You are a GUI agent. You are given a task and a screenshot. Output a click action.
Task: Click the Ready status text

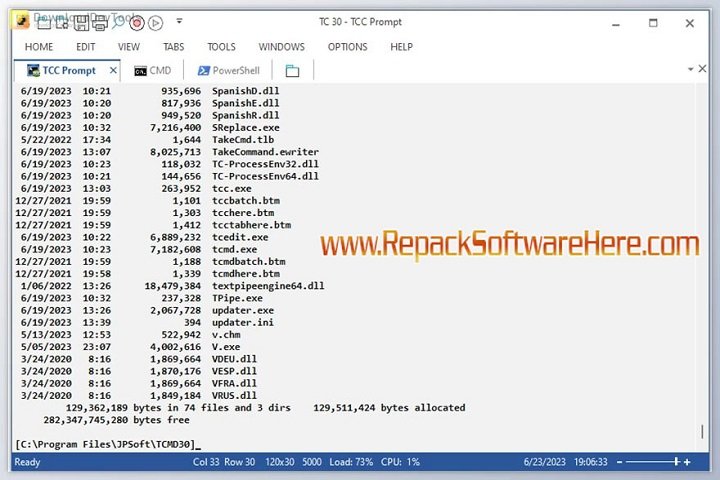coord(28,462)
